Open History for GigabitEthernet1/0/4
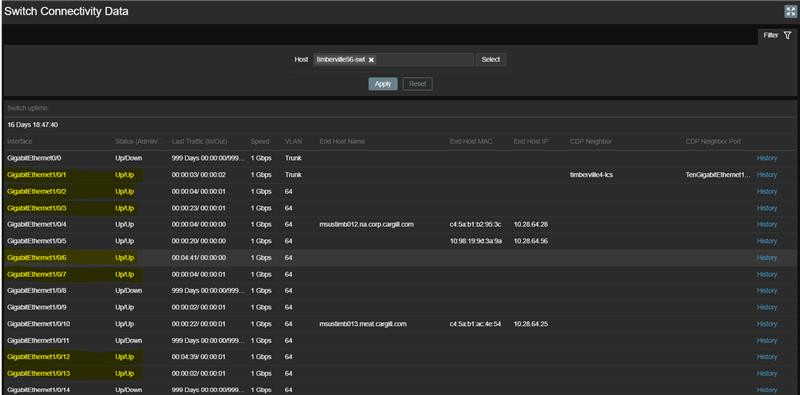 click(x=767, y=225)
